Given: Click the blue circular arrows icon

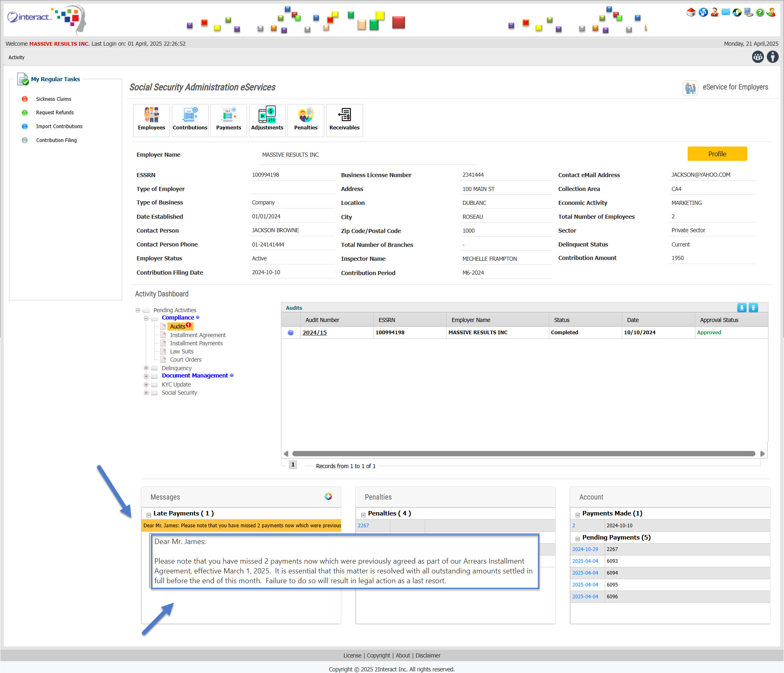Looking at the screenshot, I should coord(703,12).
